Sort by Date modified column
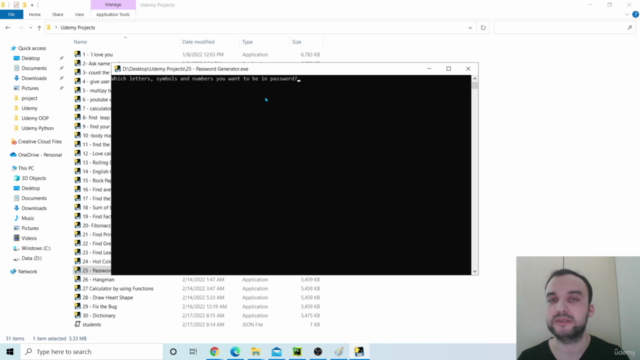Viewport: 640px width, 360px height. [x=198, y=42]
